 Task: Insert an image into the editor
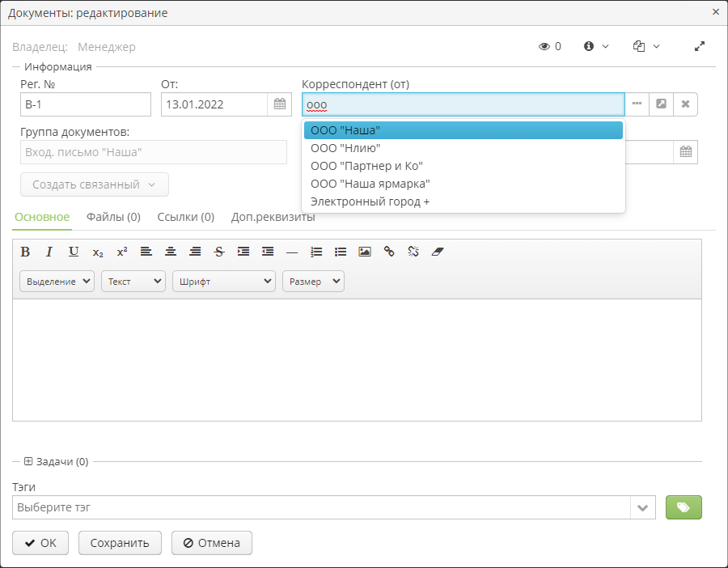pyautogui.click(x=365, y=252)
